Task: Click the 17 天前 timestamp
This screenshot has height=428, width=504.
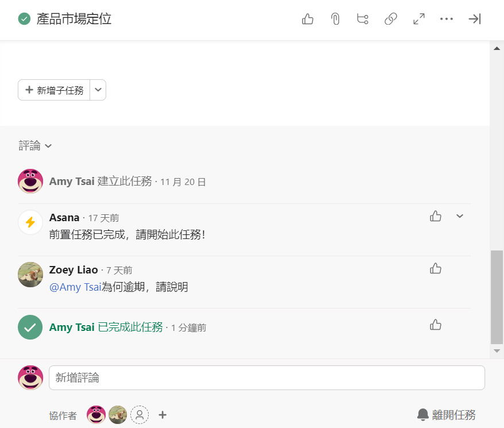Action: (103, 218)
